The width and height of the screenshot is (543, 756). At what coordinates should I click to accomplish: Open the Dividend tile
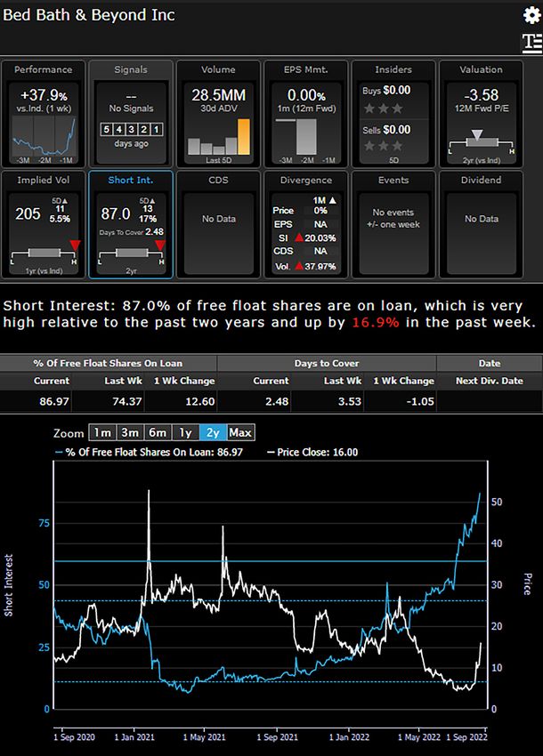tap(482, 225)
